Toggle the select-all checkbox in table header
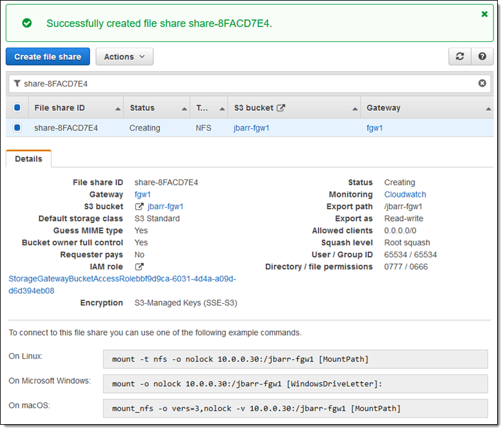Image resolution: width=504 pixels, height=431 pixels. 17,108
